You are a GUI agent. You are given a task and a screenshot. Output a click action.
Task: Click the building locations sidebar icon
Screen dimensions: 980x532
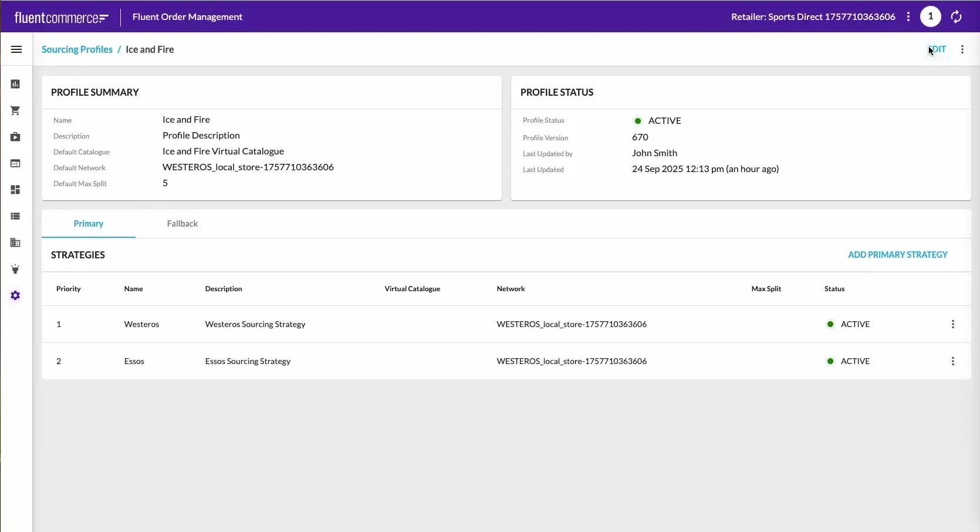coord(16,243)
